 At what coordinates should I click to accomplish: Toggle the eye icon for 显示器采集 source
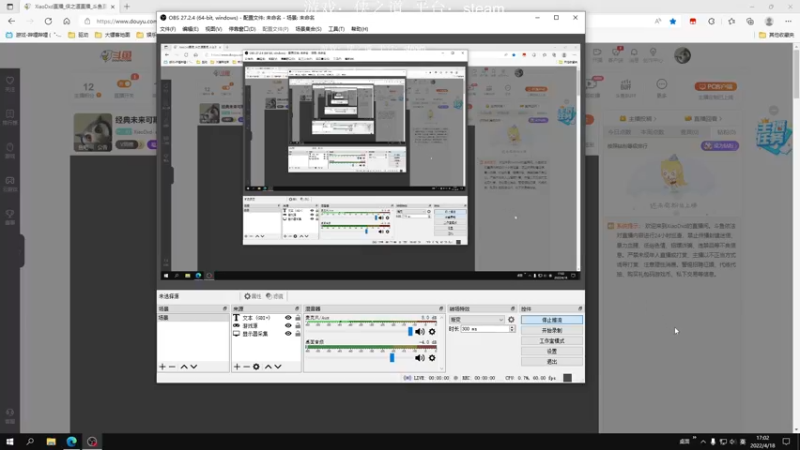click(x=288, y=334)
